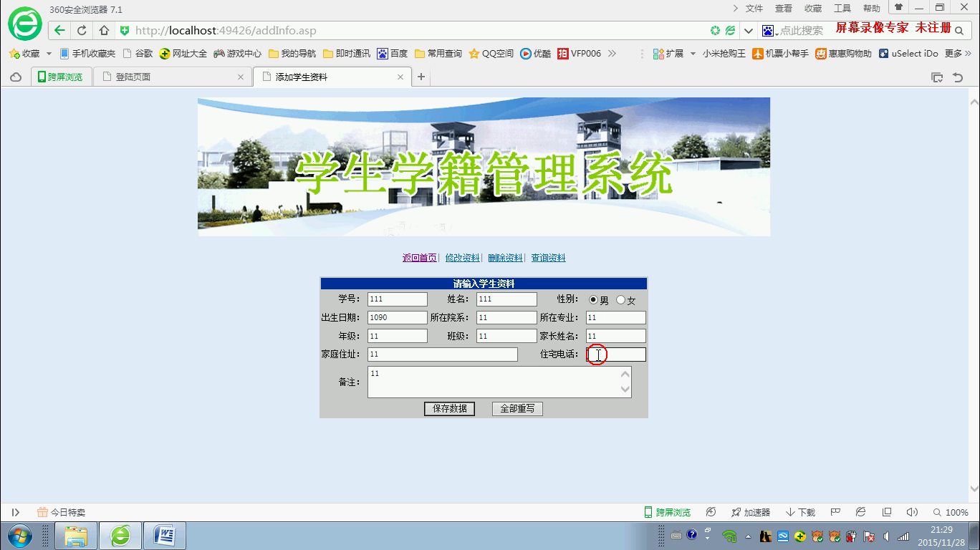Image resolution: width=980 pixels, height=550 pixels.
Task: Open File Explorer from taskbar
Action: pyautogui.click(x=77, y=536)
